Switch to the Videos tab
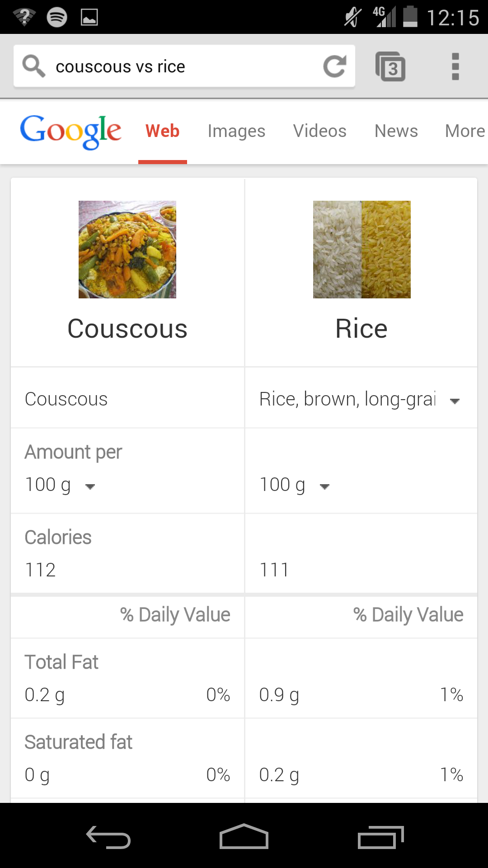The width and height of the screenshot is (488, 868). pos(319,131)
